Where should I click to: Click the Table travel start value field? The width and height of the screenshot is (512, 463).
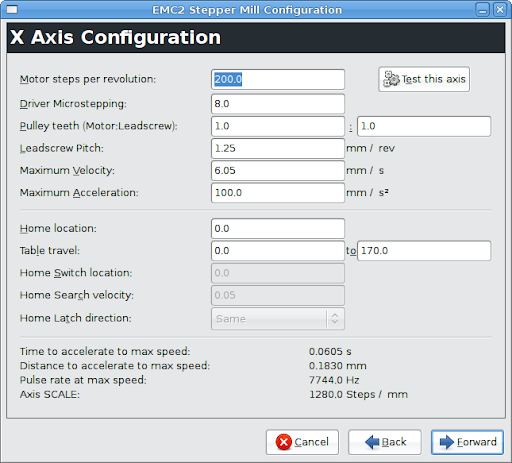[278, 251]
